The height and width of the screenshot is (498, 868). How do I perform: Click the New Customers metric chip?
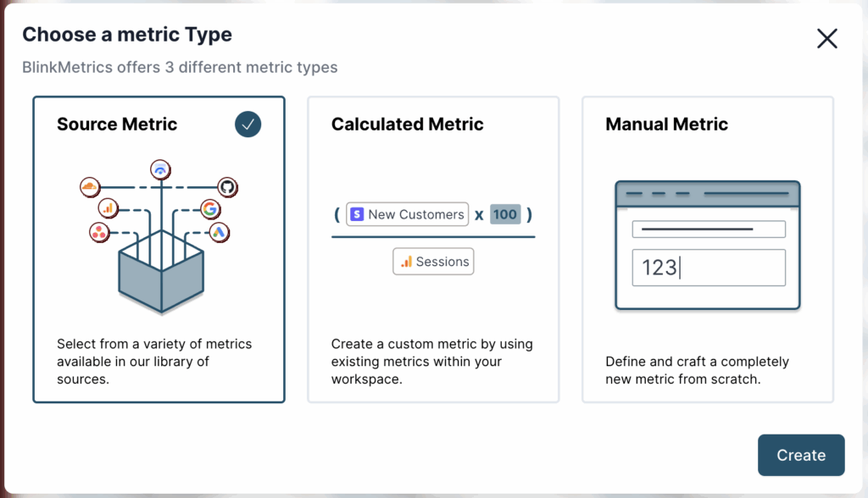[x=407, y=214]
